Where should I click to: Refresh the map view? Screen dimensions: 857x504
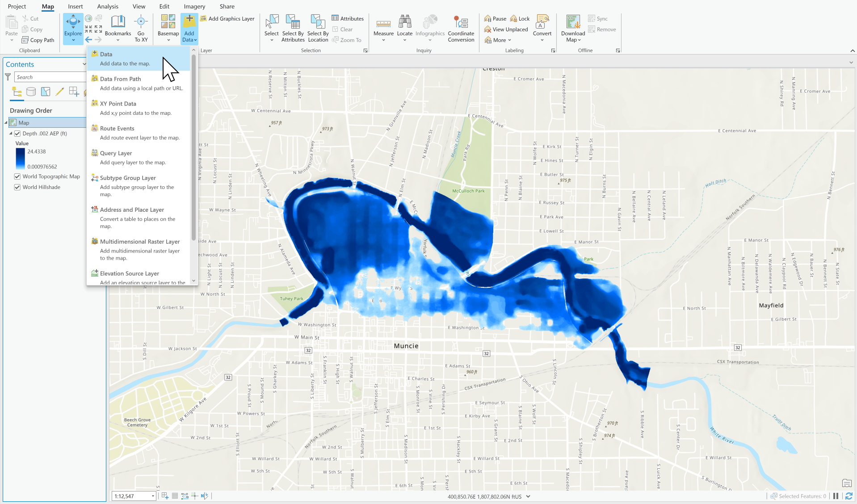pyautogui.click(x=848, y=496)
